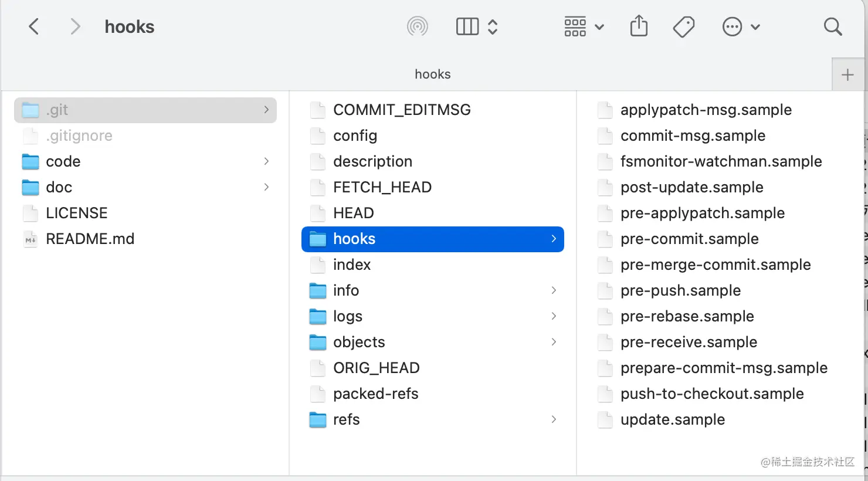Click the Search magnifier icon

tap(833, 26)
